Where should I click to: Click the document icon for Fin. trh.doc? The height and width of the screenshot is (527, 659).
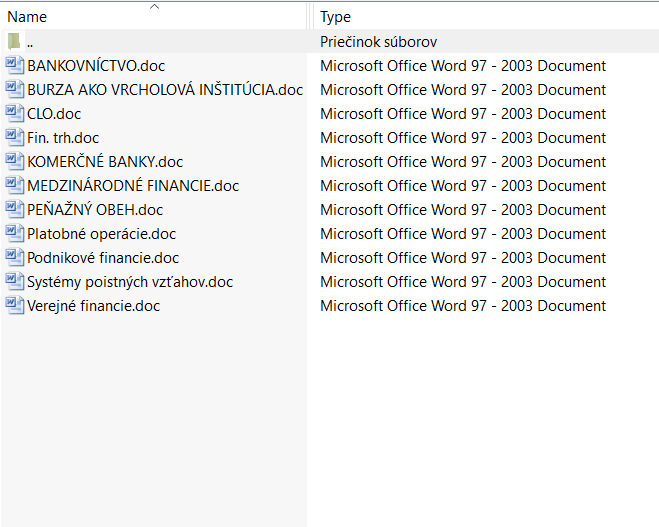pos(14,138)
